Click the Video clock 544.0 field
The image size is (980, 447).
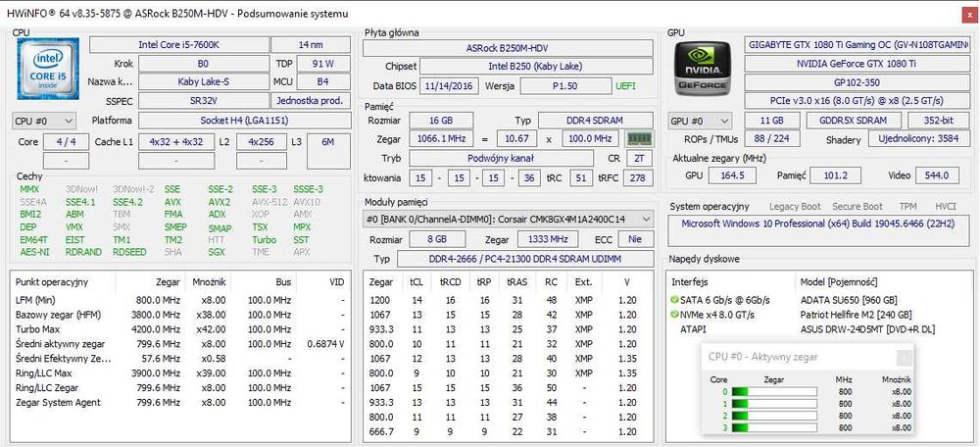point(937,175)
